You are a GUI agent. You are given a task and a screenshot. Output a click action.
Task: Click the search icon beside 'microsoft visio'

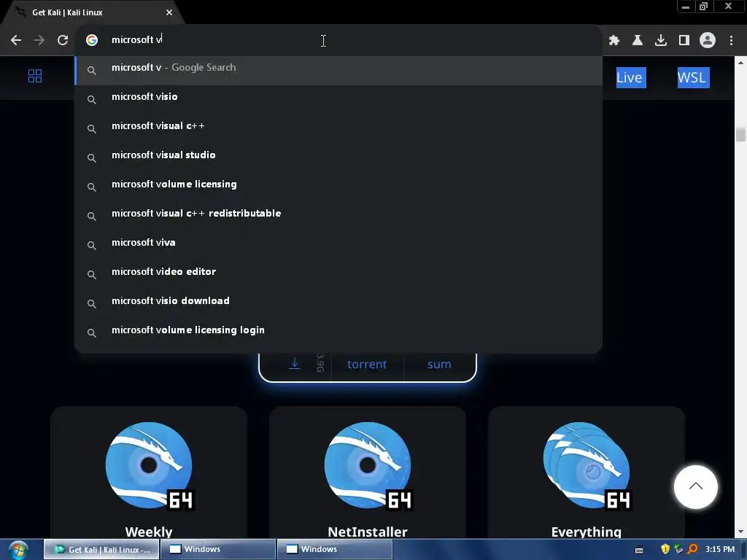point(92,99)
